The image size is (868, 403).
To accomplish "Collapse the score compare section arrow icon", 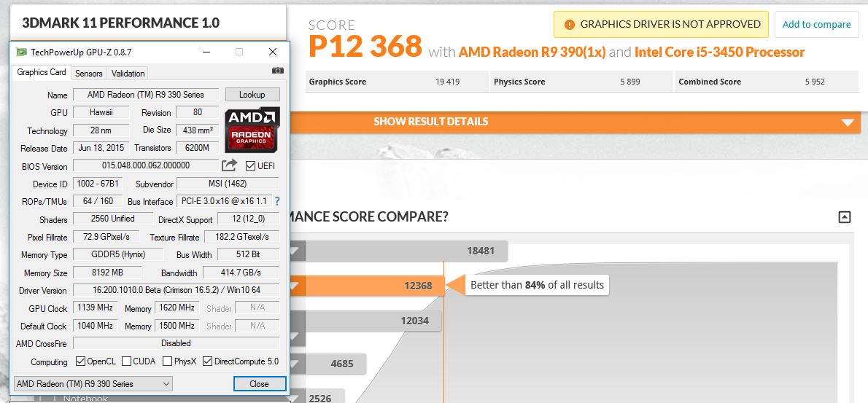I will 844,217.
